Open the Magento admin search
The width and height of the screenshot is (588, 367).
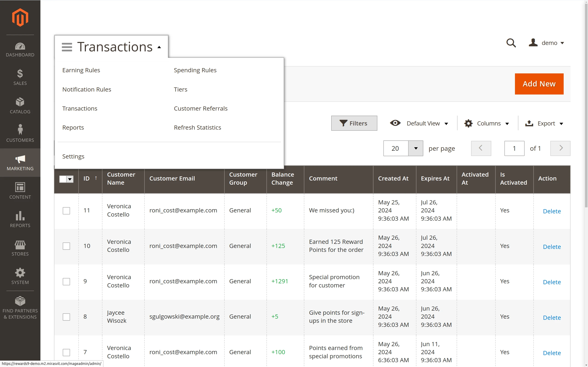coord(511,43)
